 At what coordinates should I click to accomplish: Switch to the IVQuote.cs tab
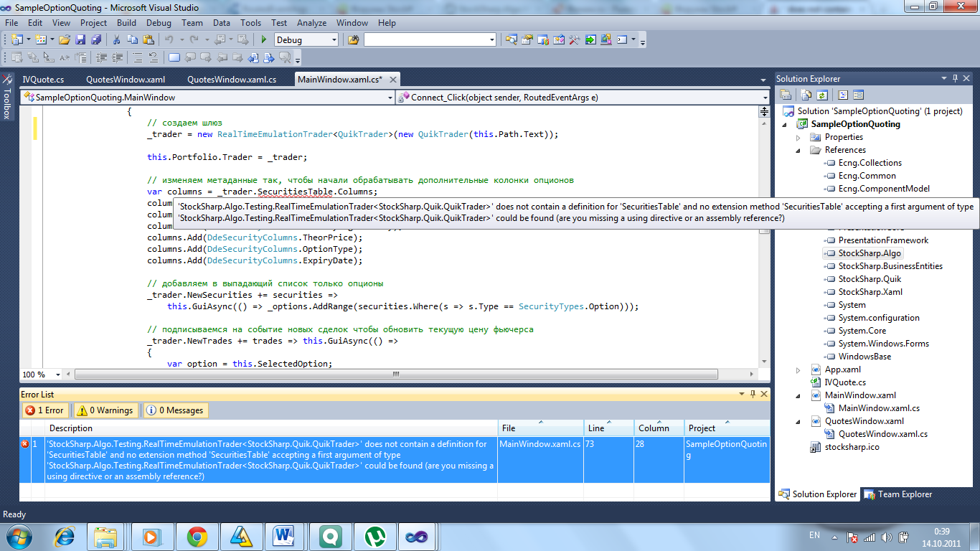(x=43, y=80)
